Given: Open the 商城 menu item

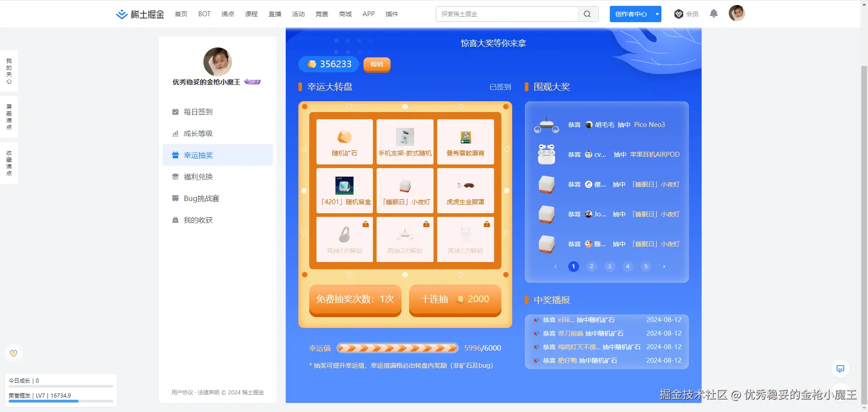Looking at the screenshot, I should pos(345,14).
